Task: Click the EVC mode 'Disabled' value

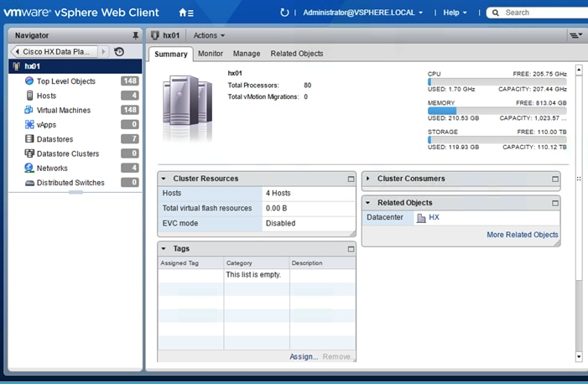Action: click(308, 223)
